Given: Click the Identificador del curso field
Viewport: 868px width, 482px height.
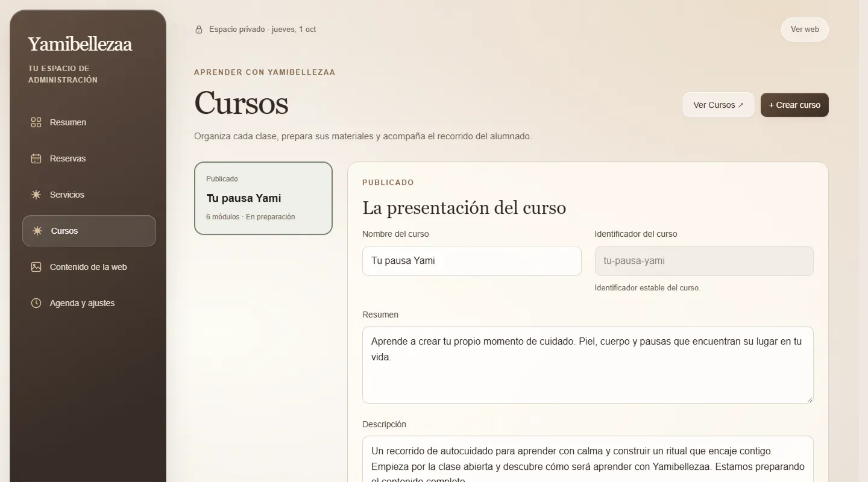Looking at the screenshot, I should [704, 261].
